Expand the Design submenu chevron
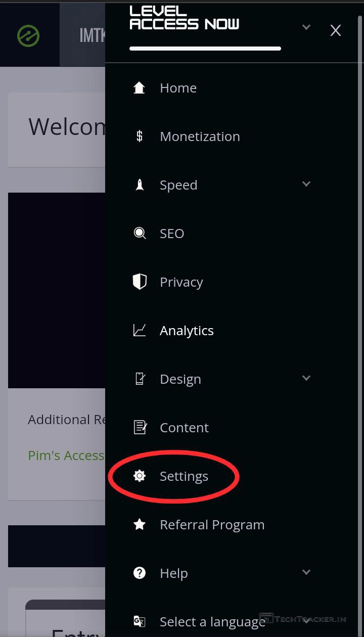Screen dimensions: 364x637 point(306,378)
